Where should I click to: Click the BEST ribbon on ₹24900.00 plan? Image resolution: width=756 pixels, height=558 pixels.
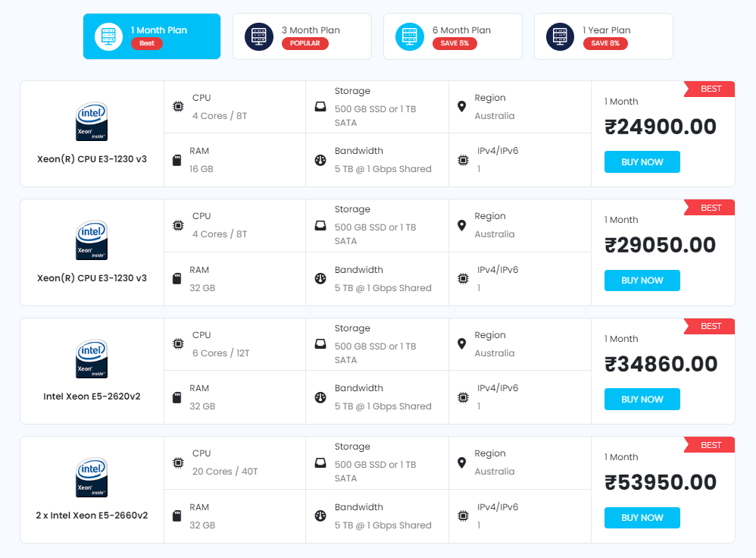pyautogui.click(x=710, y=89)
